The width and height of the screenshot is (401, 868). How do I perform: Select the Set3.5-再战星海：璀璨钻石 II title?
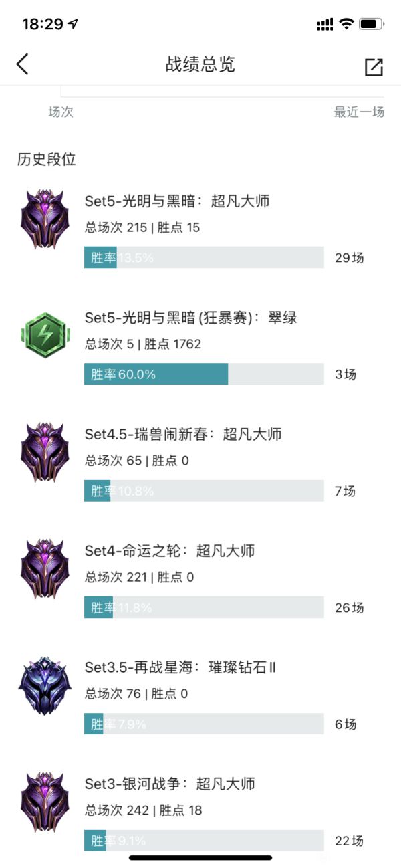pos(180,667)
